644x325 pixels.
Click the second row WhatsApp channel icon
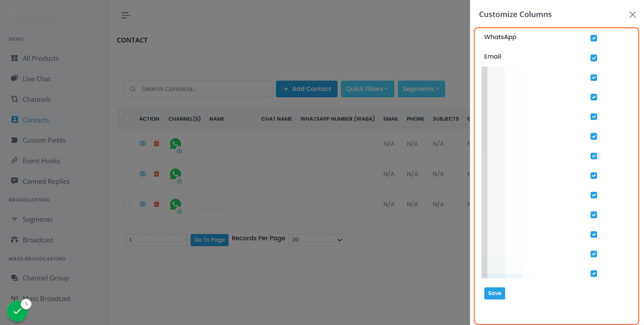(175, 175)
